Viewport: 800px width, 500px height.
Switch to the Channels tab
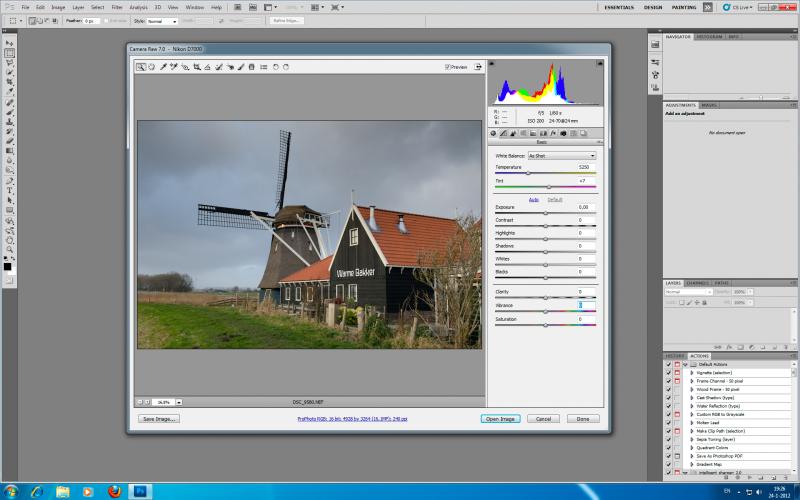pos(697,283)
